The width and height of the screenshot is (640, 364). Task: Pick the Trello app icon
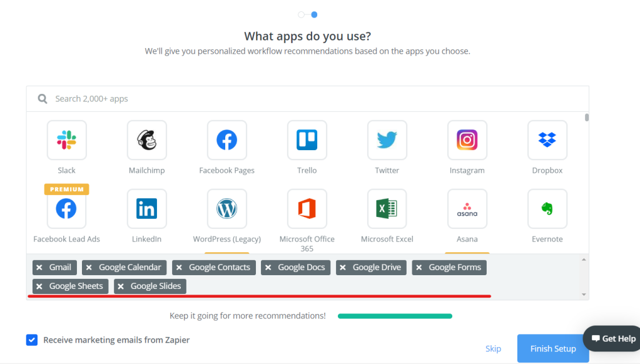pos(307,140)
